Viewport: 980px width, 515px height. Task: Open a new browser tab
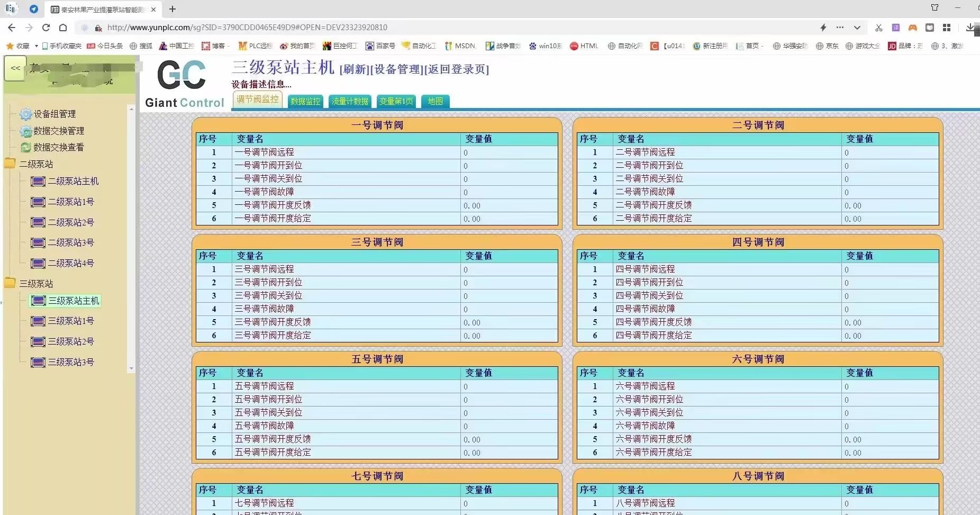pyautogui.click(x=173, y=9)
